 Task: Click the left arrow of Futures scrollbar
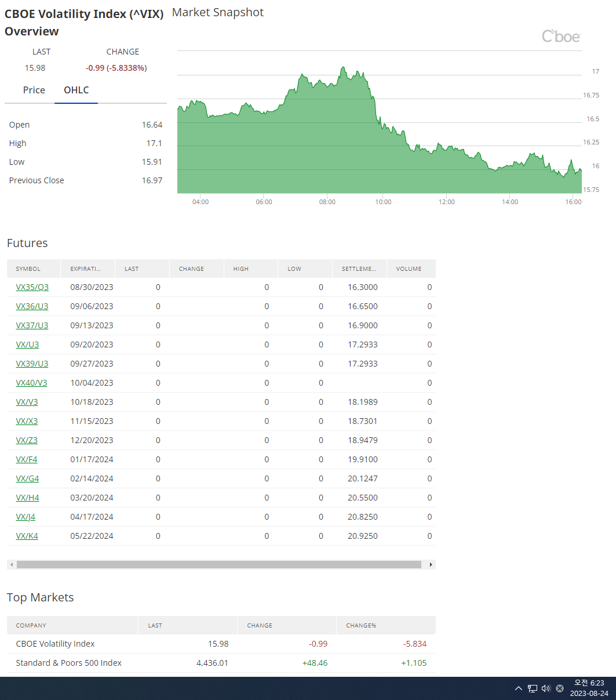click(x=12, y=564)
